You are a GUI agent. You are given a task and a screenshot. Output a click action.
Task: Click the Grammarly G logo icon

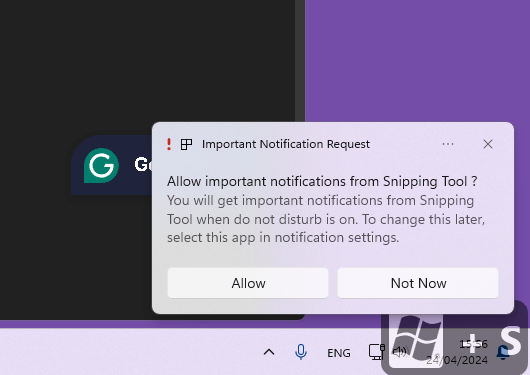101,165
